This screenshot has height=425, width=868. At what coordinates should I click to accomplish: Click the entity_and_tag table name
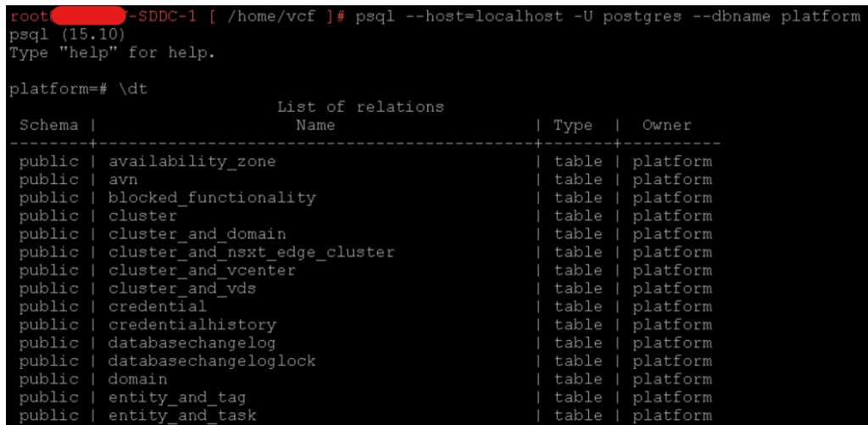(x=177, y=397)
